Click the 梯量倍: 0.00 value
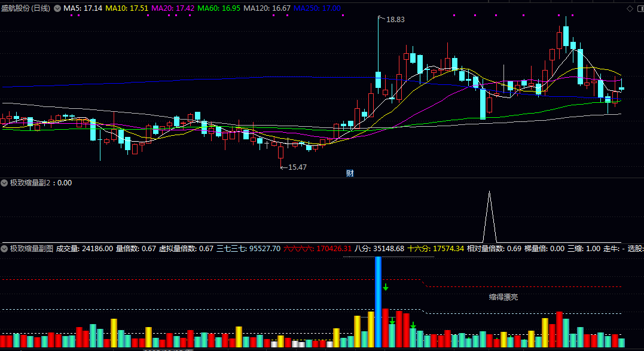 [x=545, y=248]
